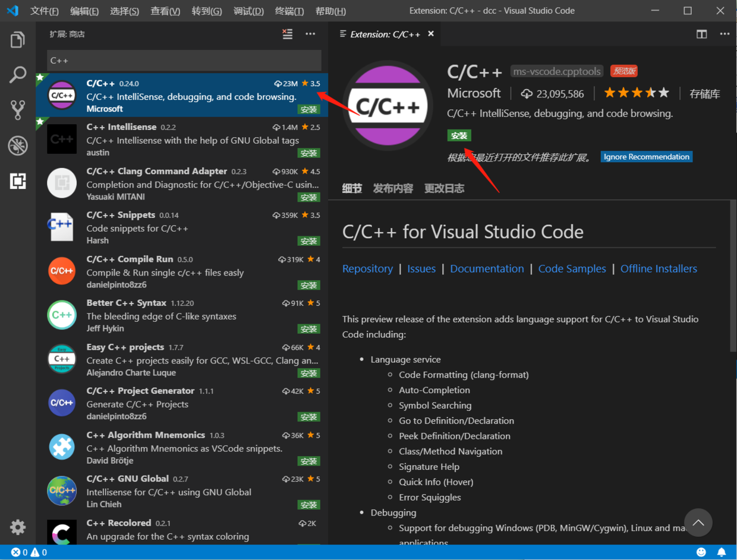The image size is (737, 560).
Task: Select C++ Intellisense extension icon by austin
Action: (x=62, y=139)
